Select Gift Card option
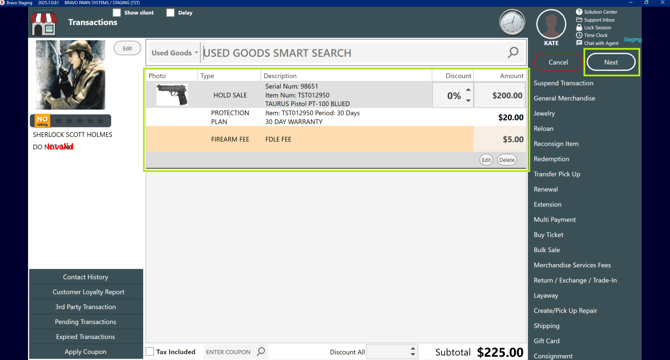This screenshot has height=360, width=670. 546,341
